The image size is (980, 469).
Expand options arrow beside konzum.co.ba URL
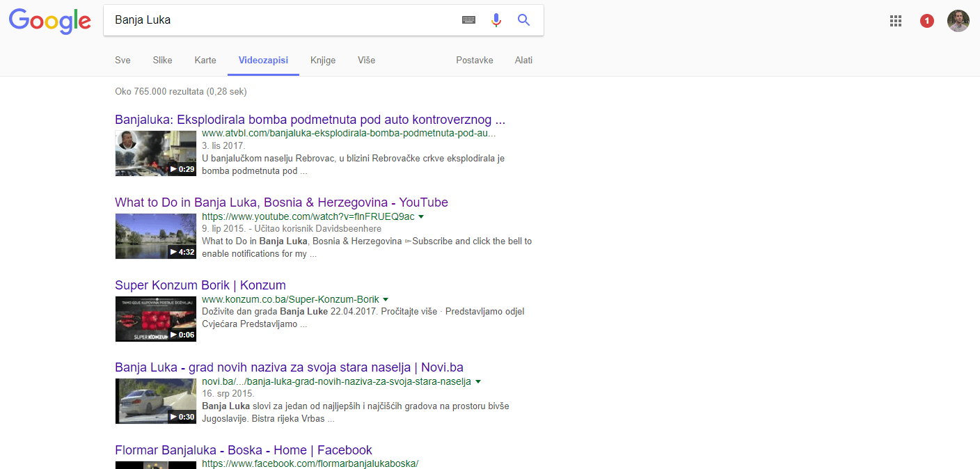click(386, 300)
